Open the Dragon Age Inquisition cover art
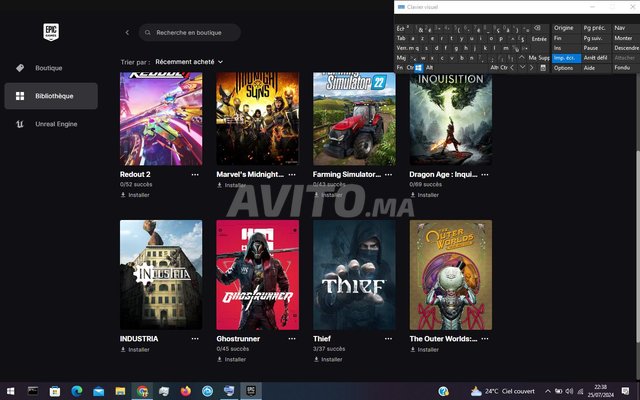 coord(450,118)
